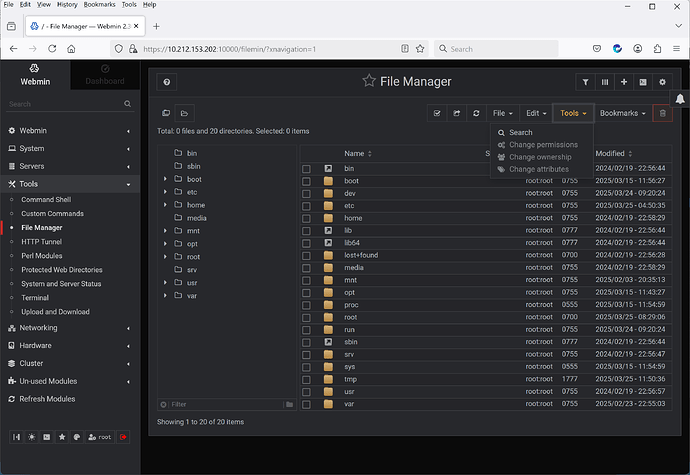This screenshot has height=475, width=690.
Task: Expand the usr node in tree
Action: point(165,283)
